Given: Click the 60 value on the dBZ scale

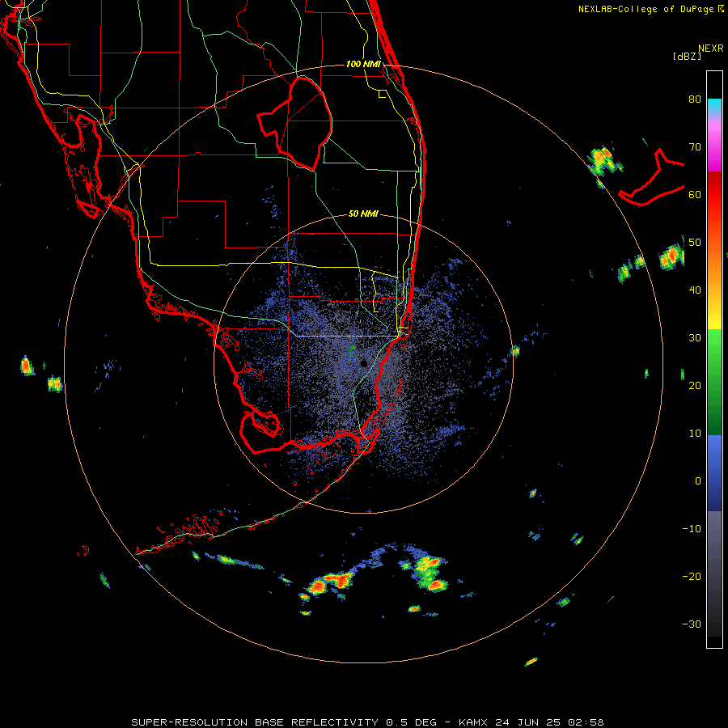Looking at the screenshot, I should coord(695,195).
